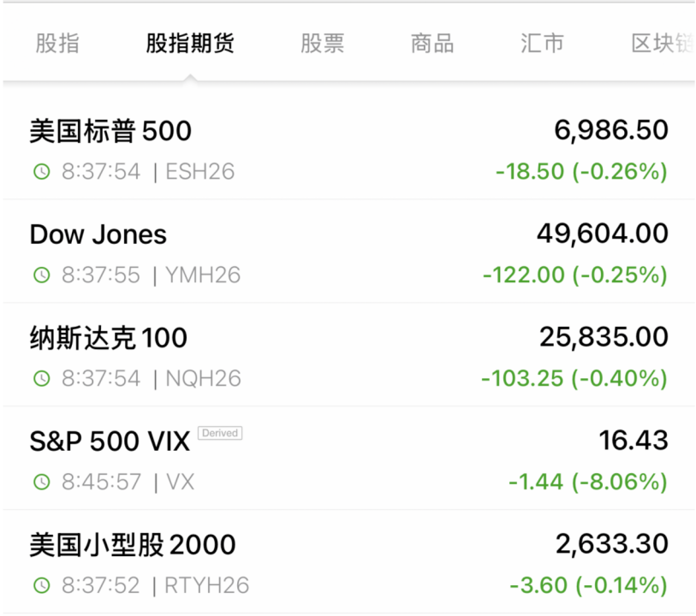Click the Derived badge next to S&P 500 VIX

click(220, 433)
